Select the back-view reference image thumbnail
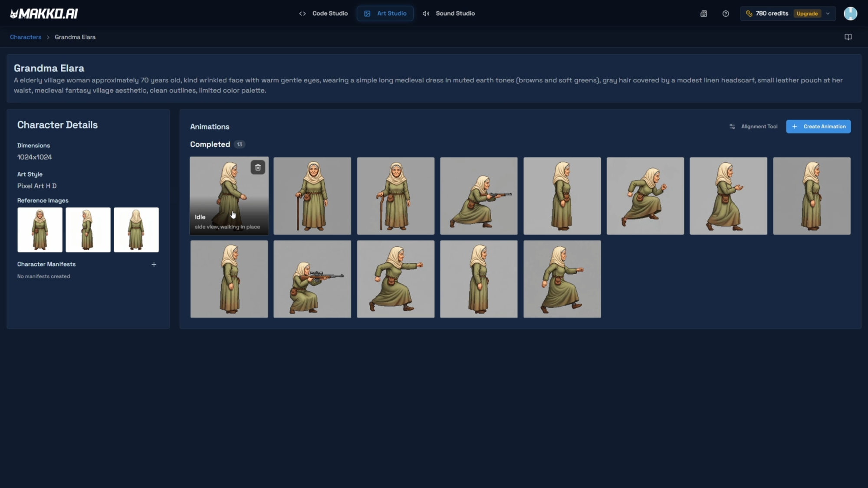 coord(136,230)
